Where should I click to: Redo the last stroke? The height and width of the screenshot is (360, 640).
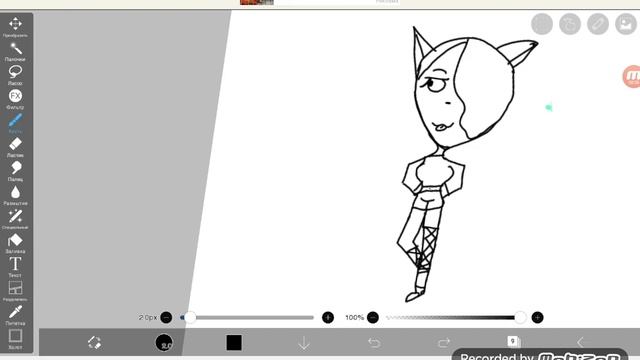[444, 342]
